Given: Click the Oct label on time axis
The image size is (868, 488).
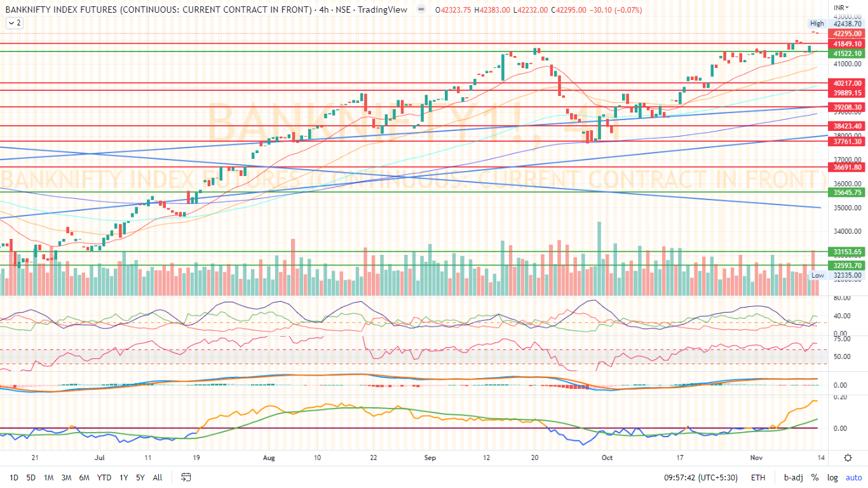Looking at the screenshot, I should pyautogui.click(x=607, y=457).
